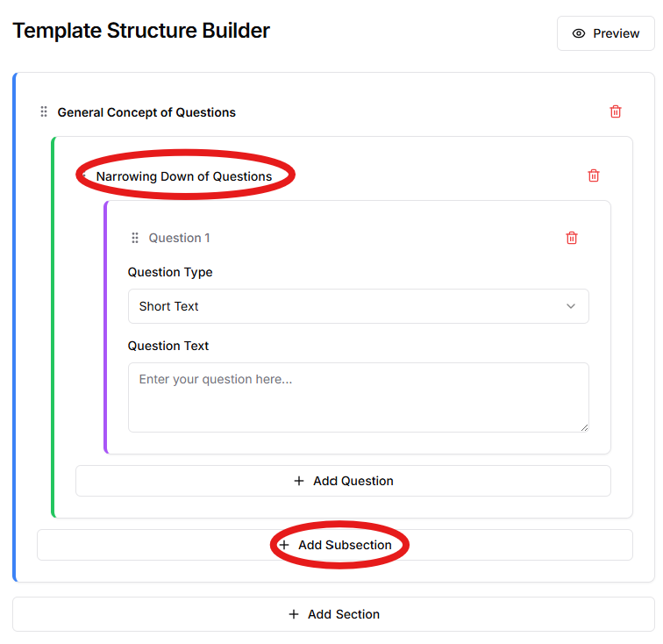Click the Question 1 drag handle
Image resolution: width=663 pixels, height=644 pixels.
click(x=135, y=238)
